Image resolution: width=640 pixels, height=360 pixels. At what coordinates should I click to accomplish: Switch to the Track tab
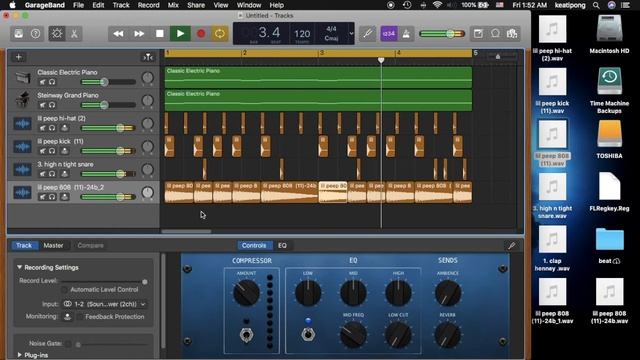coord(24,245)
